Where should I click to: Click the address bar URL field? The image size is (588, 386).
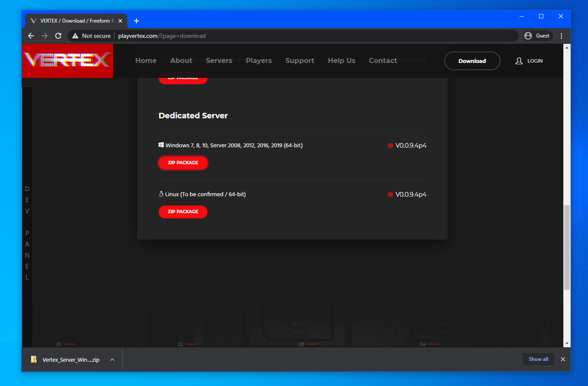point(298,36)
